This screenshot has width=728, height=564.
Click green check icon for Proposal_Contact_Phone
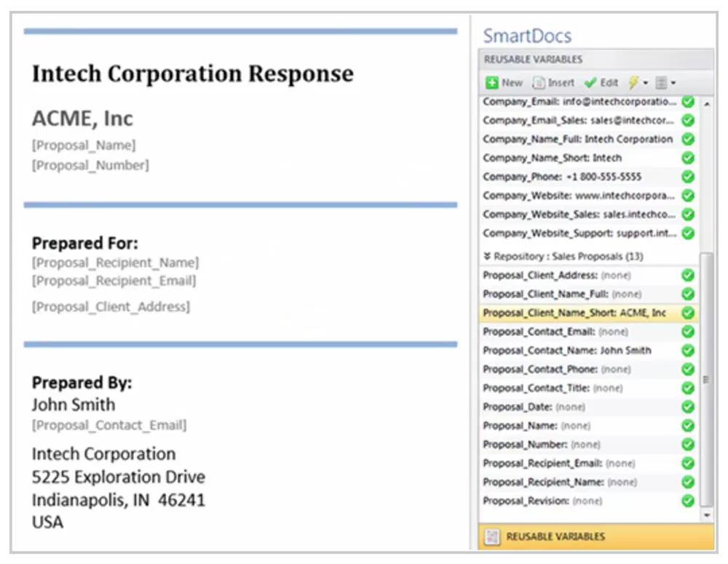(688, 369)
